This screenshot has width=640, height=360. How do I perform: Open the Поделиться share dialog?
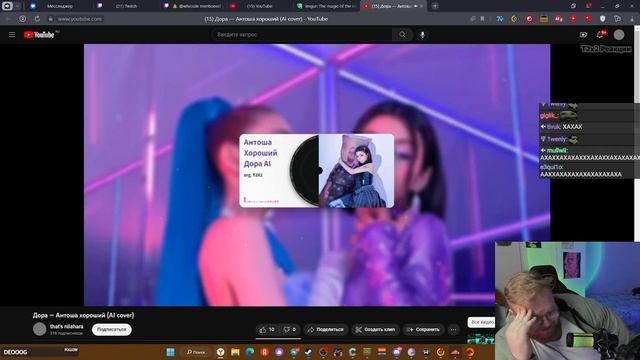(325, 329)
